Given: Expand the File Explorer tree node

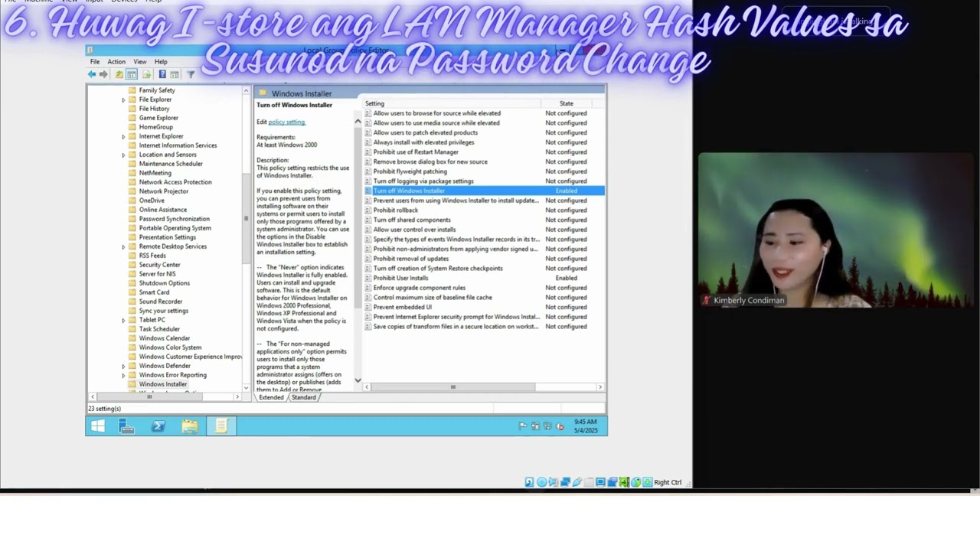Looking at the screenshot, I should (x=123, y=99).
